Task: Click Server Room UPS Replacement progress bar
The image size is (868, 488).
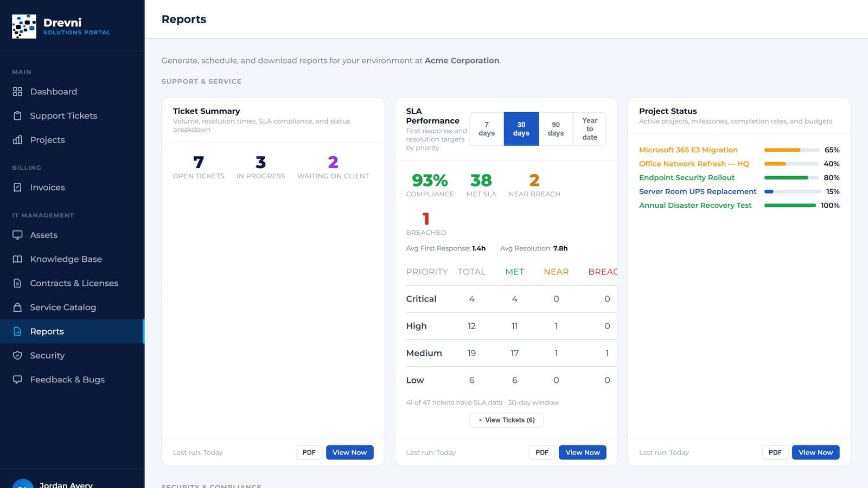Action: [793, 191]
